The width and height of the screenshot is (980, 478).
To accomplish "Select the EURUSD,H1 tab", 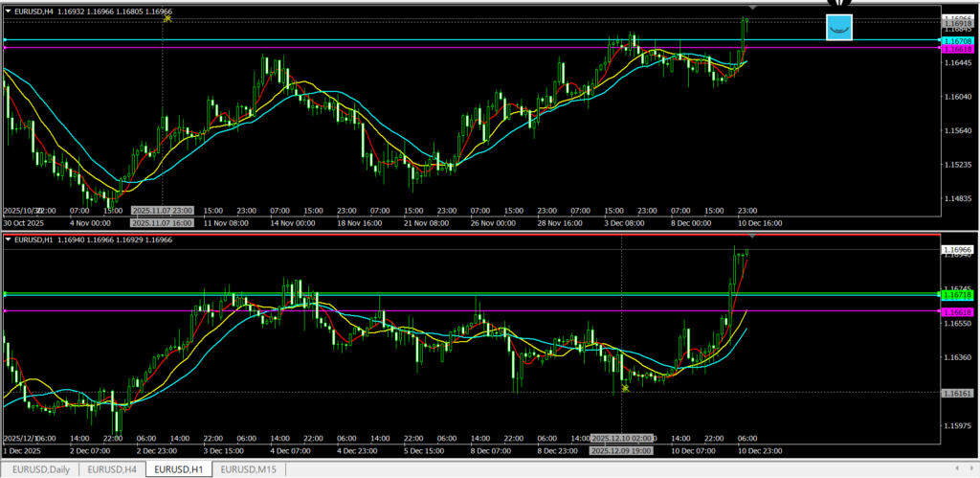I will pos(179,469).
